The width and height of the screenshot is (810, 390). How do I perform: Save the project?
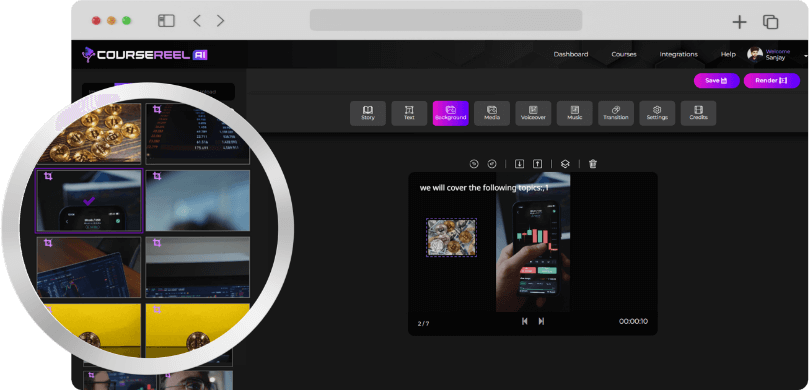coord(716,81)
